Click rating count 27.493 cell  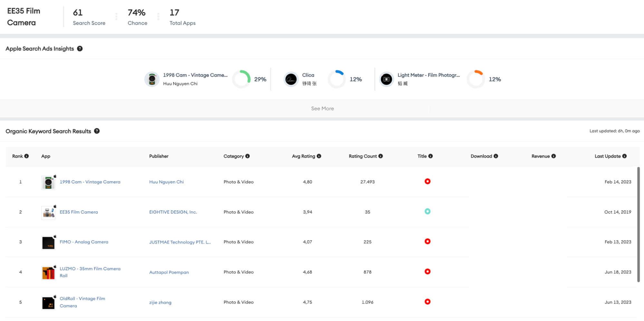(x=367, y=182)
